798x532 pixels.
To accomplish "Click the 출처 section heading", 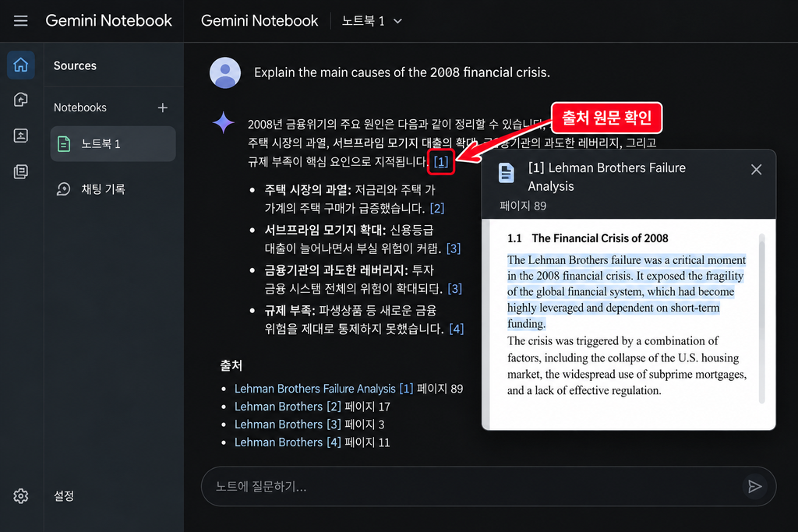I will [x=231, y=365].
